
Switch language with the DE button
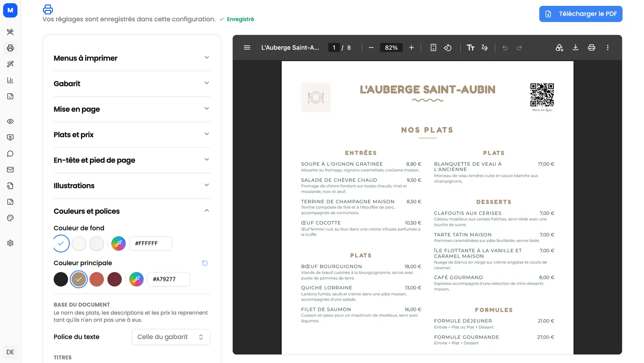pyautogui.click(x=10, y=352)
